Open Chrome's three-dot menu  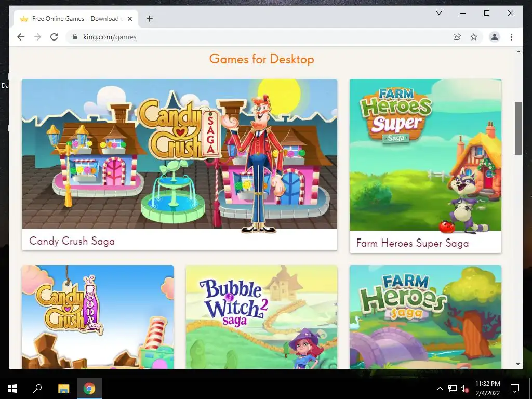(x=511, y=37)
